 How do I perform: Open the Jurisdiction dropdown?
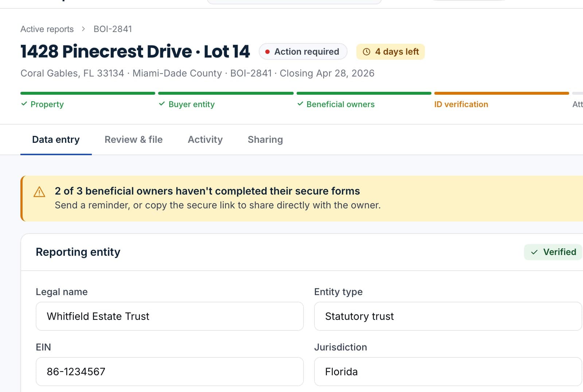tap(448, 372)
